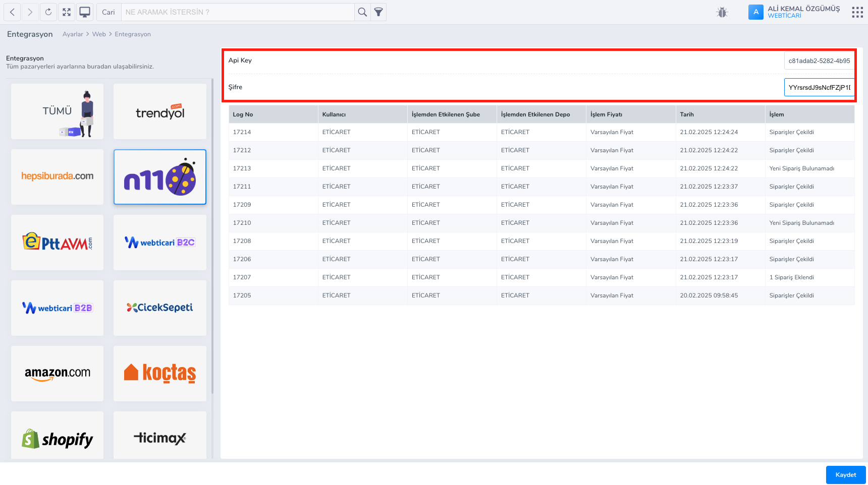Image resolution: width=868 pixels, height=485 pixels.
Task: Toggle fullscreen with the expand icon
Action: 67,12
